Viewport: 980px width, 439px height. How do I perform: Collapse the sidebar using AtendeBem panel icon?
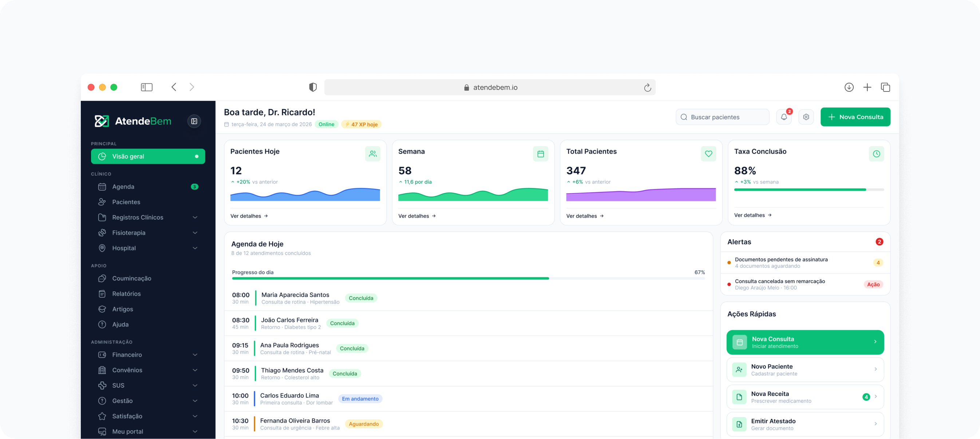(x=194, y=121)
